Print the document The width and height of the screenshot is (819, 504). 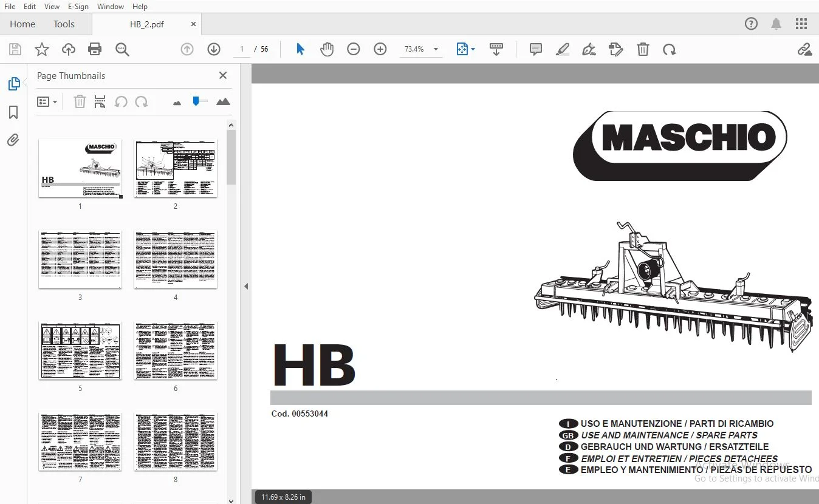tap(95, 50)
